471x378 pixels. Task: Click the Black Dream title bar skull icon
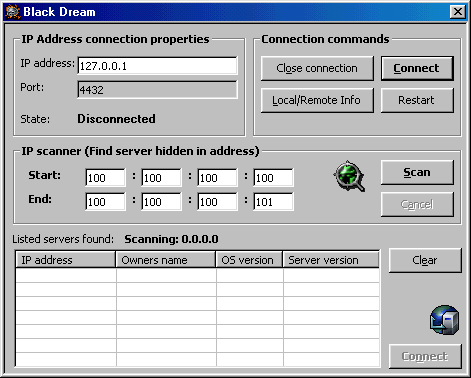[12, 12]
